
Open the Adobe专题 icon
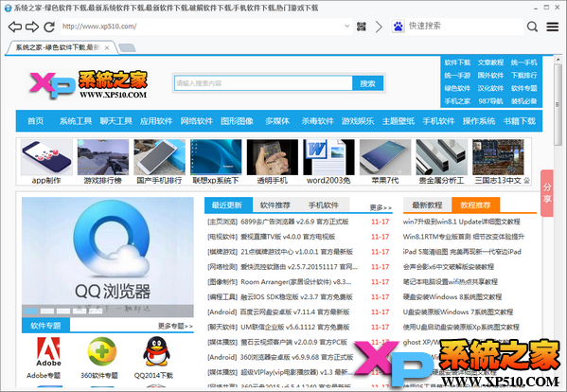pyautogui.click(x=48, y=351)
